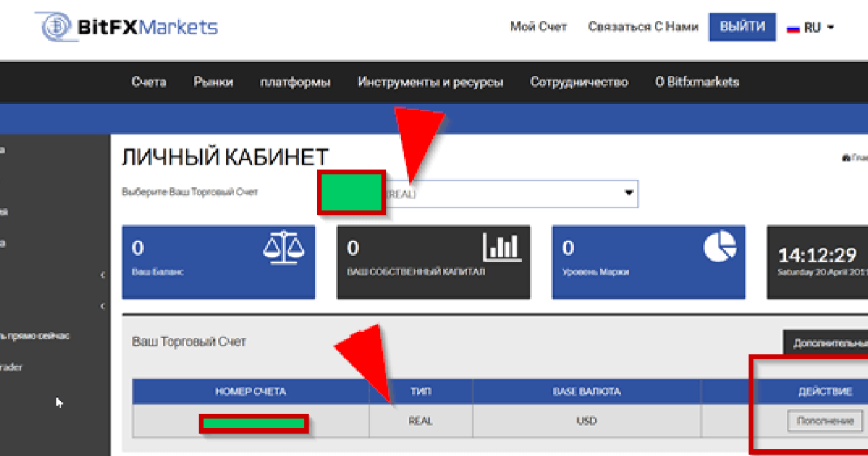This screenshot has height=456, width=868.
Task: Click the bar chart equity icon
Action: point(501,247)
